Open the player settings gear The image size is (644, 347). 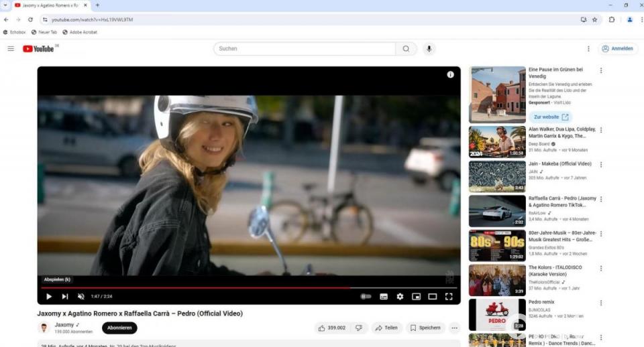pos(400,296)
